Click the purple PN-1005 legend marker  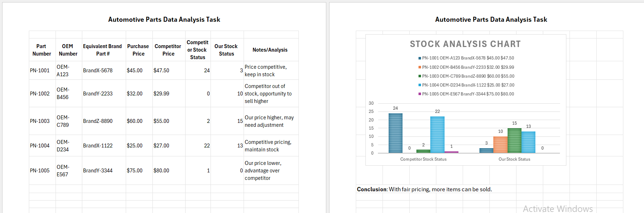tap(420, 94)
